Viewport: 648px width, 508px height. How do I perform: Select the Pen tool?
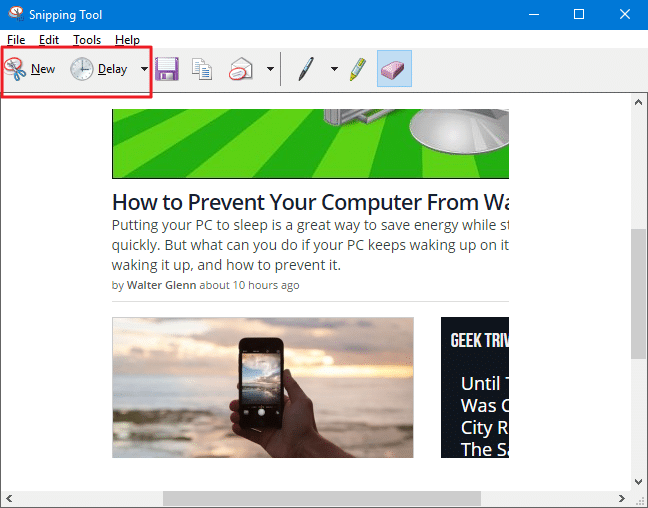[306, 69]
